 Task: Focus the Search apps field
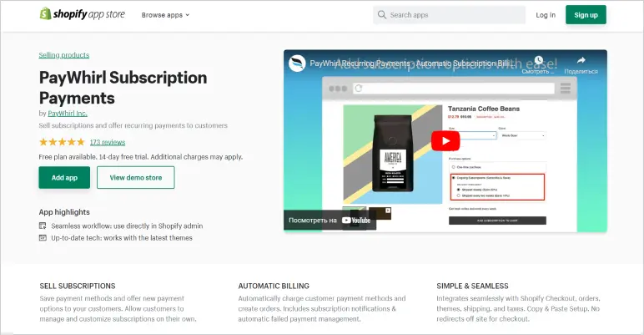coord(449,15)
